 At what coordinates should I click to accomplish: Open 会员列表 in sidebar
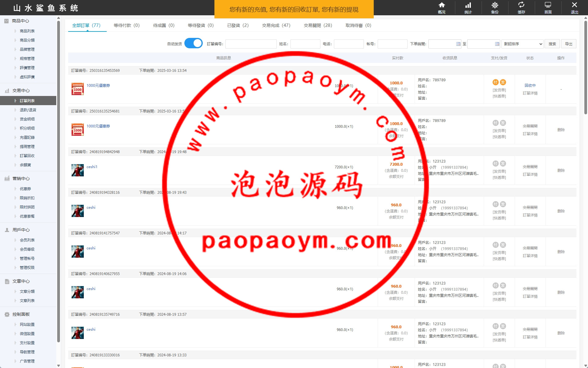click(27, 240)
